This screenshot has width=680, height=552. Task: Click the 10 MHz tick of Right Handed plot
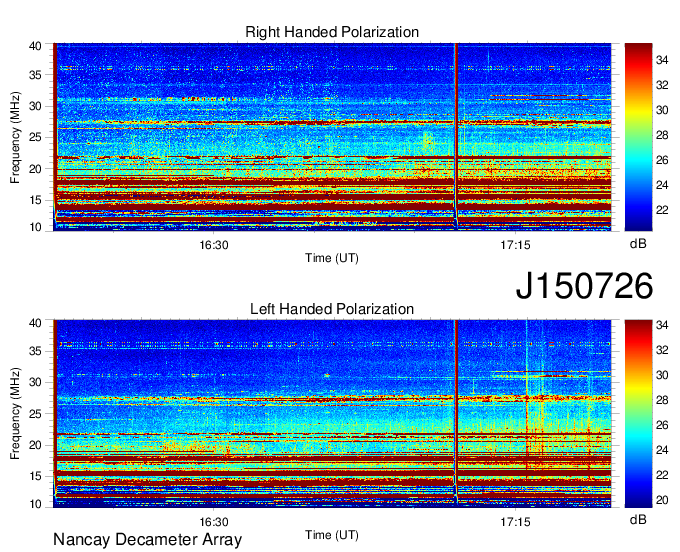35,227
